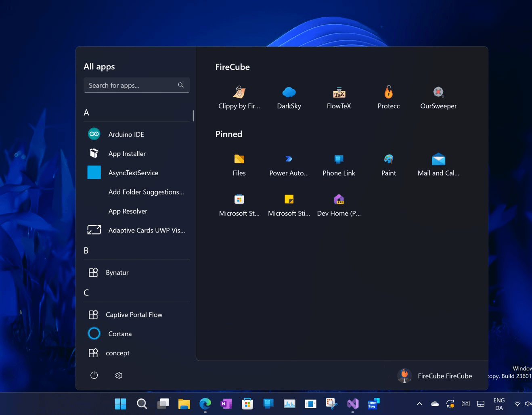Open Microsoft Store on taskbar
532x415 pixels.
click(247, 403)
